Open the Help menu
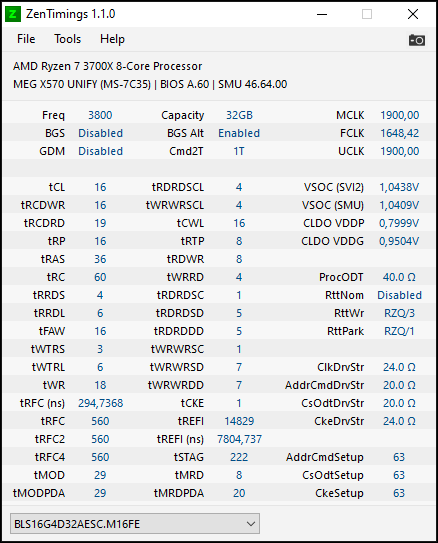438x543 pixels. coord(112,39)
